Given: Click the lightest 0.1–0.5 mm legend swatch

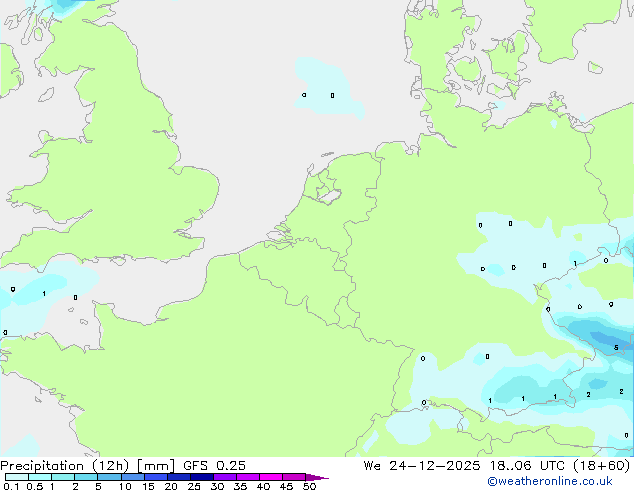Looking at the screenshot, I should point(17,477).
